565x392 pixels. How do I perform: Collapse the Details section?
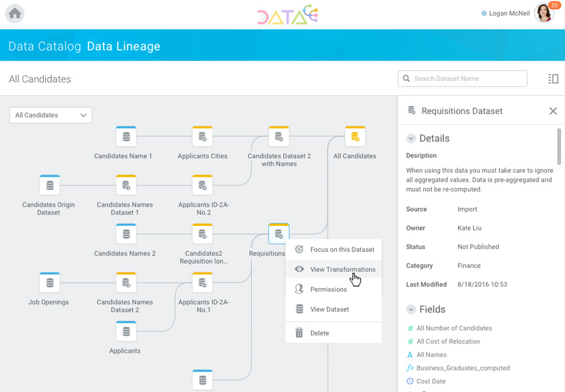(411, 139)
